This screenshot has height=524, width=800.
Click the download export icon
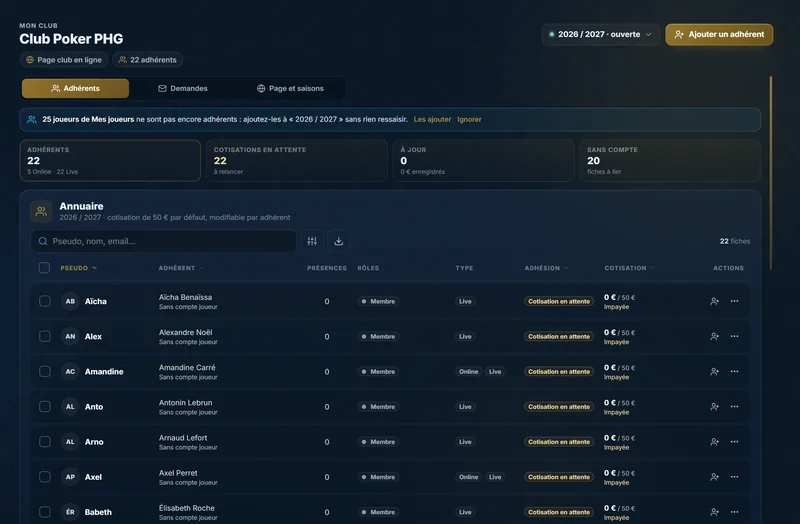[x=338, y=241]
